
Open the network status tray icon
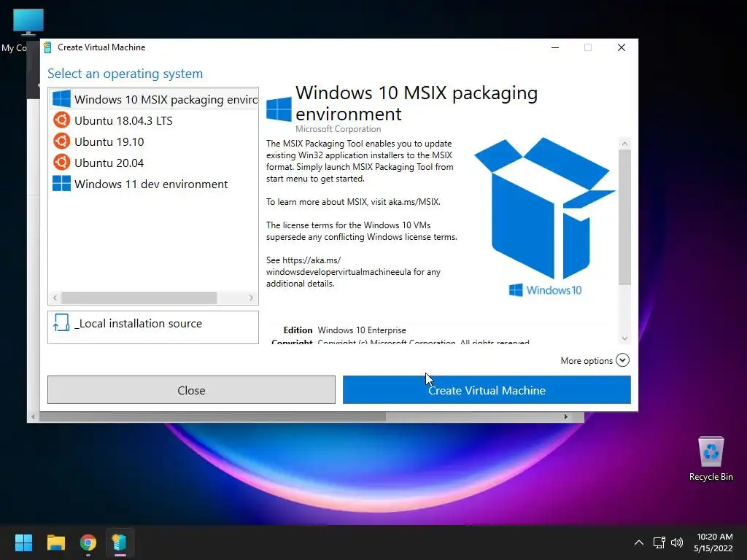(x=659, y=542)
